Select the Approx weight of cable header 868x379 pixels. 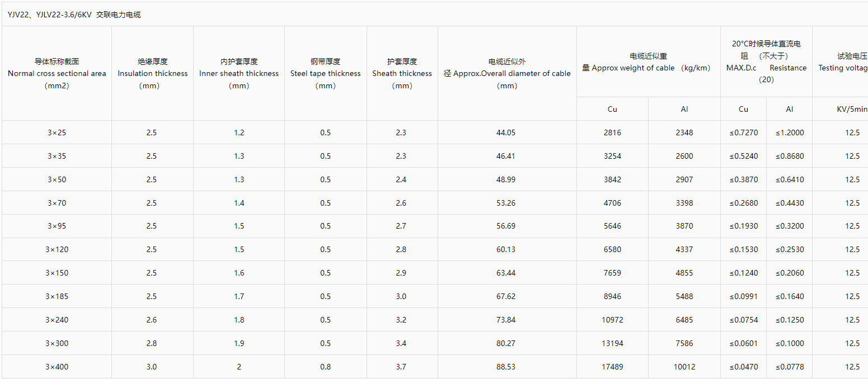click(x=649, y=61)
